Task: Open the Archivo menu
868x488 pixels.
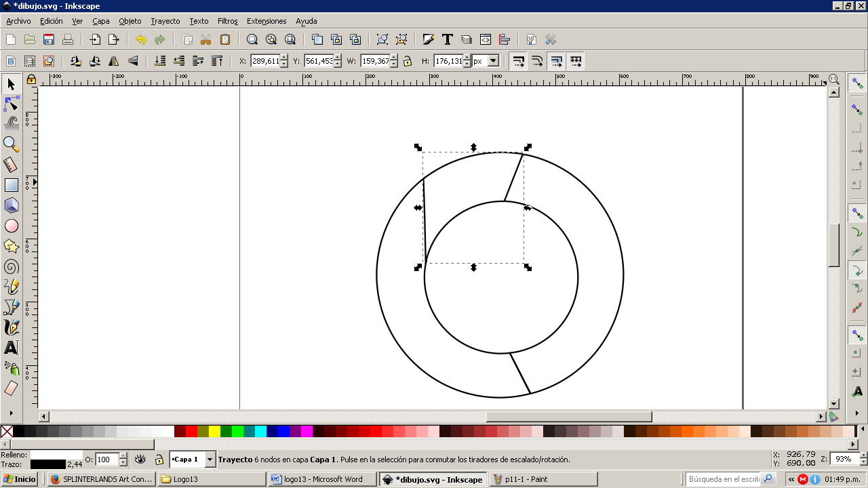Action: (x=18, y=21)
